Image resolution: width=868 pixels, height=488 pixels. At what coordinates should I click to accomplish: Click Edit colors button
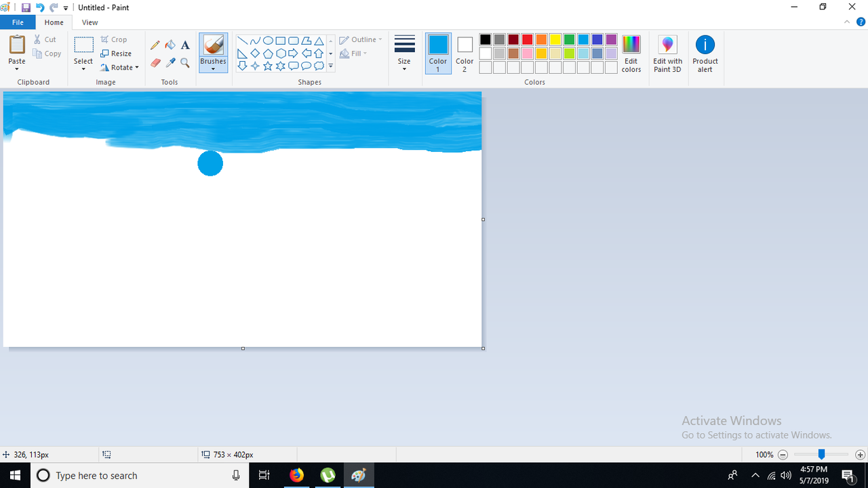click(x=631, y=54)
